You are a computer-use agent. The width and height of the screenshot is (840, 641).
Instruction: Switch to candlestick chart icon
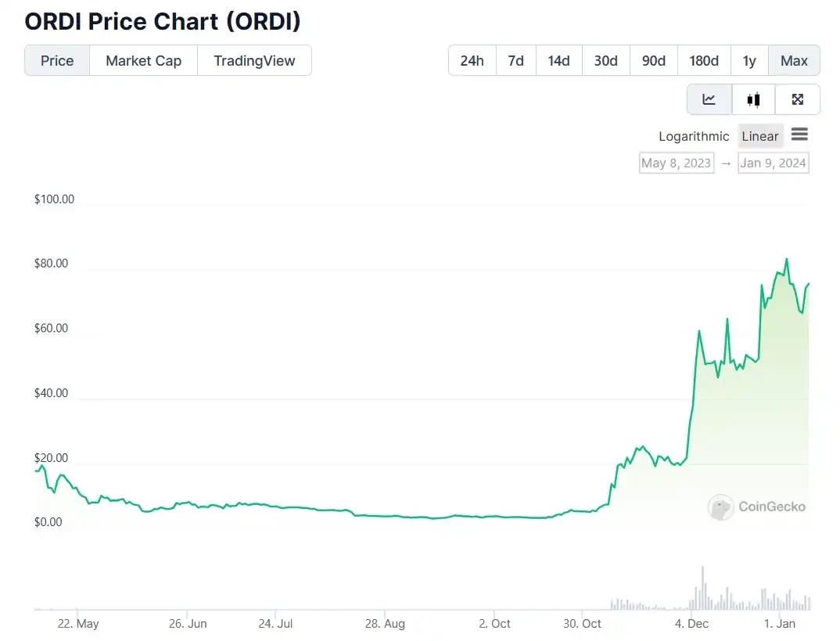click(x=753, y=99)
